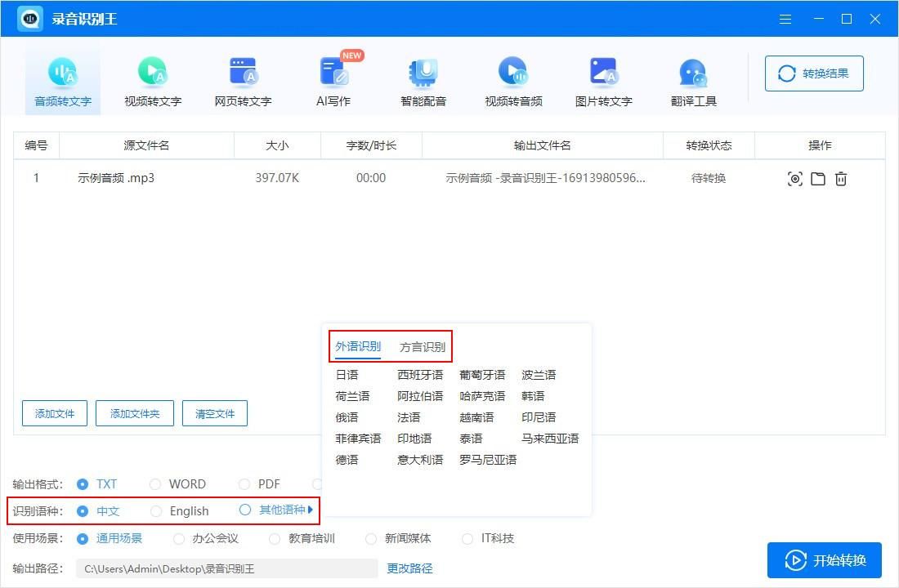Choose 荷兰语 from language list
The image size is (899, 588).
[352, 396]
